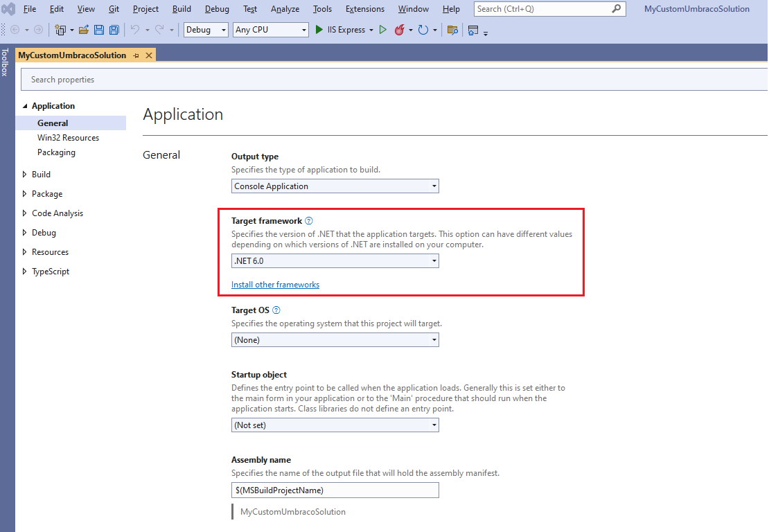The height and width of the screenshot is (532, 769).
Task: Save the current file with the floppy icon
Action: (x=99, y=30)
